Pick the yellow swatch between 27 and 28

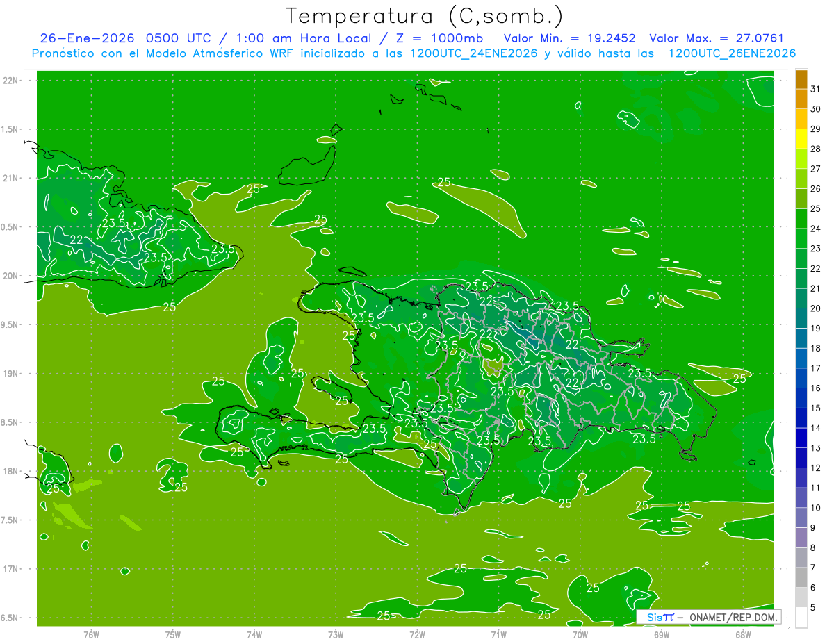coord(801,158)
